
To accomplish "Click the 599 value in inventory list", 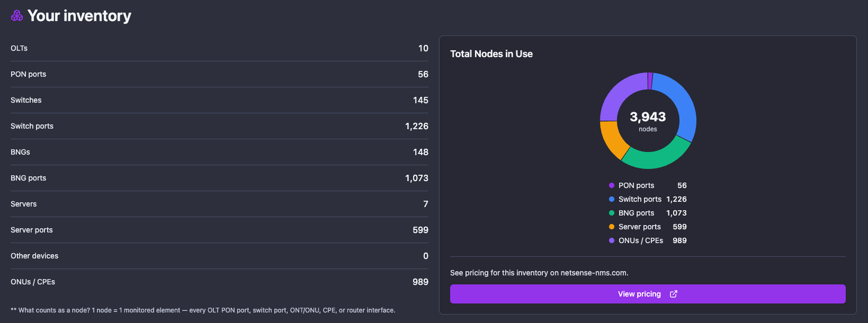I will (421, 230).
